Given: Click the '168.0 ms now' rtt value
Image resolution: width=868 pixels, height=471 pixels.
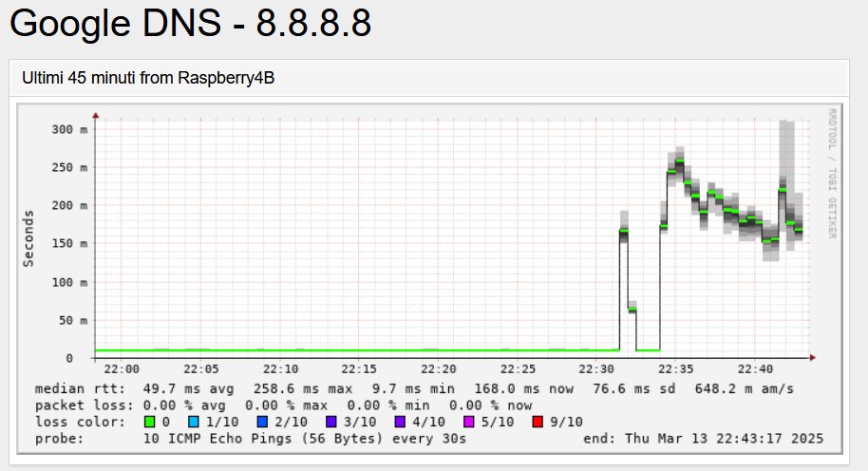Looking at the screenshot, I should (x=523, y=389).
